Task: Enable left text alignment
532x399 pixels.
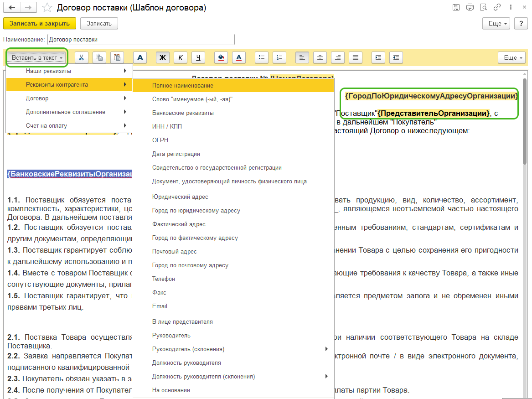Action: [x=302, y=57]
